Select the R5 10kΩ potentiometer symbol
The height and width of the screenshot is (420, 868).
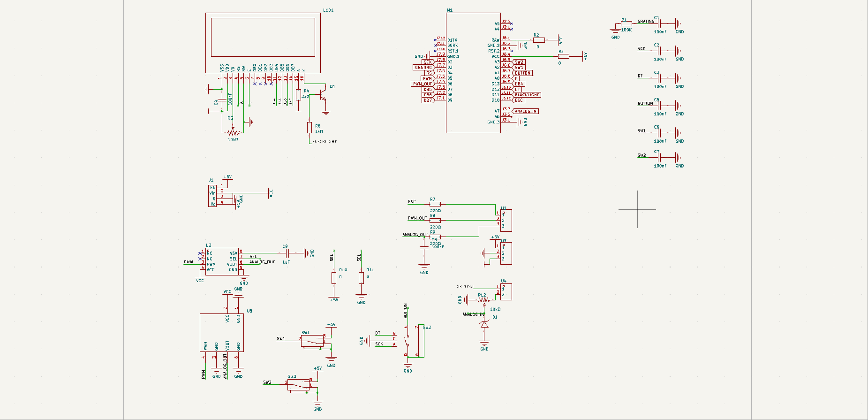coord(233,133)
